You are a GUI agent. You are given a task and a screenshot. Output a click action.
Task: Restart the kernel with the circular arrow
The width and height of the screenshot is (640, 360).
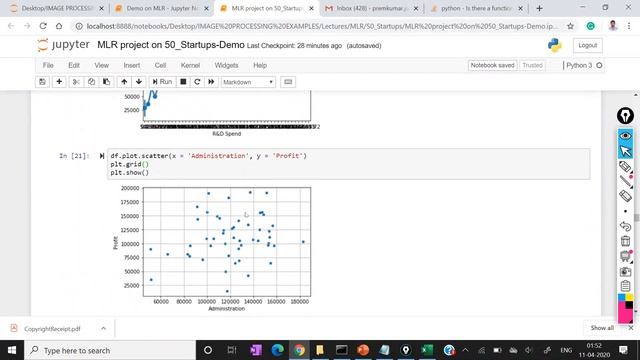pyautogui.click(x=197, y=82)
